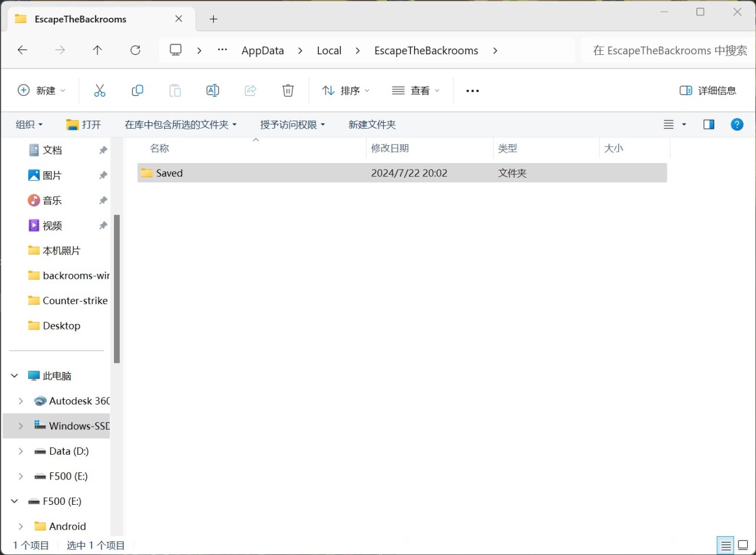Delete the selected folder with the trash icon

pyautogui.click(x=288, y=90)
